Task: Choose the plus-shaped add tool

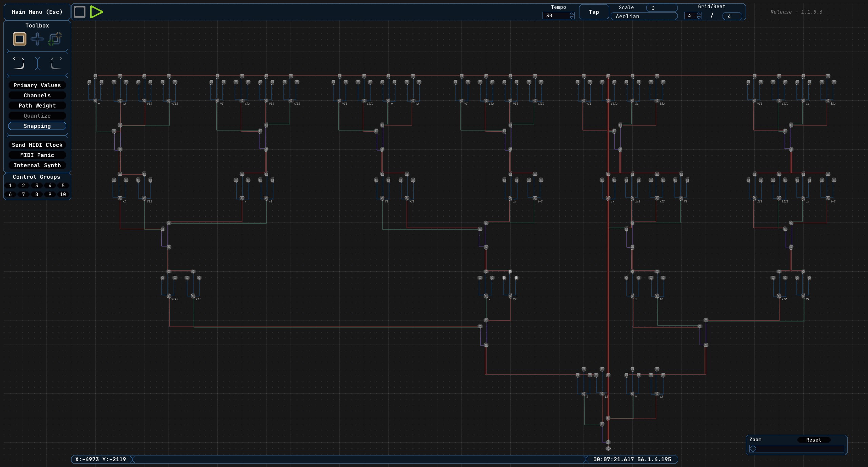Action: coord(37,39)
